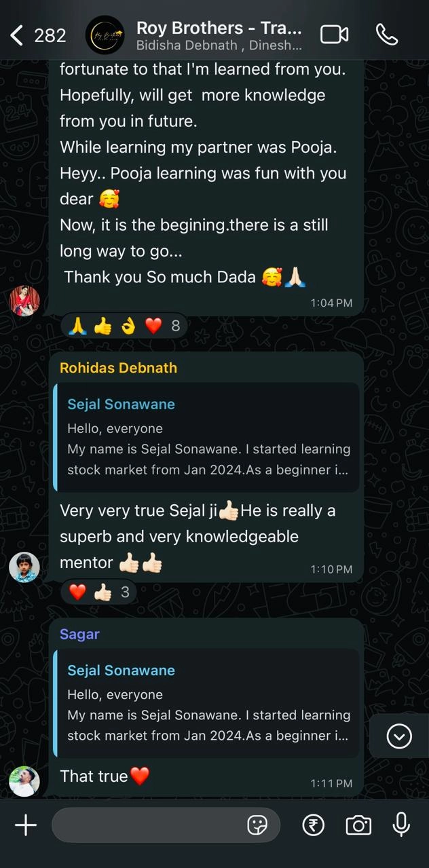Image resolution: width=429 pixels, height=868 pixels.
Task: View reactions with count 8 on first message
Action: pos(124,326)
